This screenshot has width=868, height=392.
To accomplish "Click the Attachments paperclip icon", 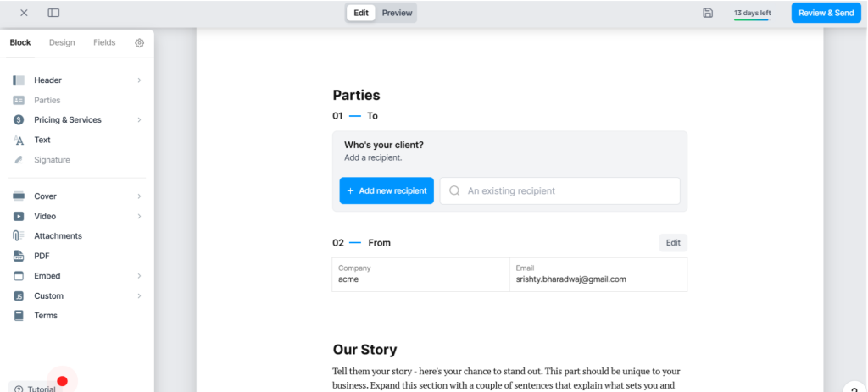I will (19, 235).
